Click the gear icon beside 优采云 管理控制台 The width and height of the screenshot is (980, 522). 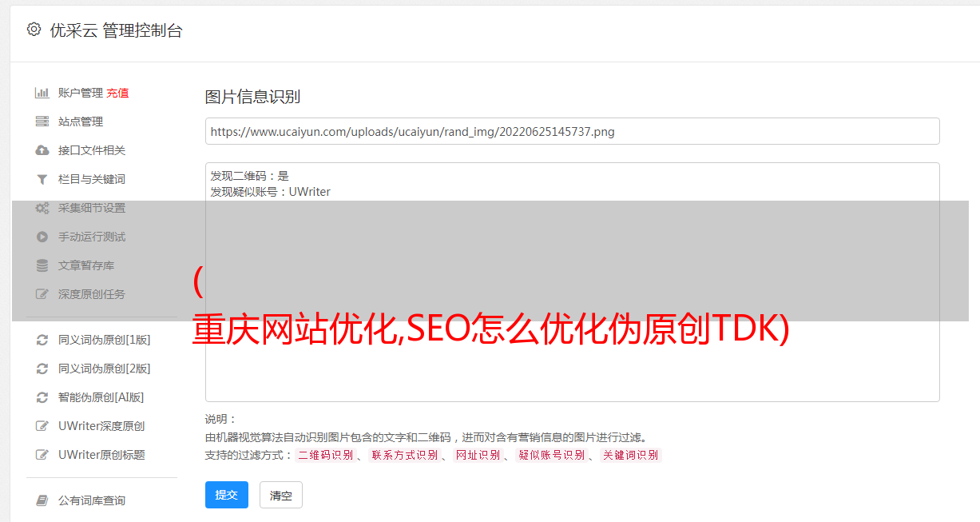pos(34,30)
